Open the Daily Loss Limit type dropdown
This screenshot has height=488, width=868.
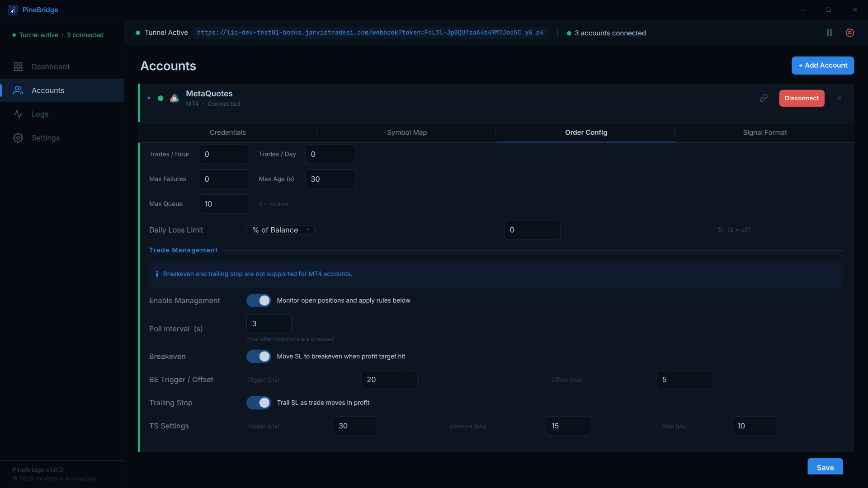click(x=280, y=230)
